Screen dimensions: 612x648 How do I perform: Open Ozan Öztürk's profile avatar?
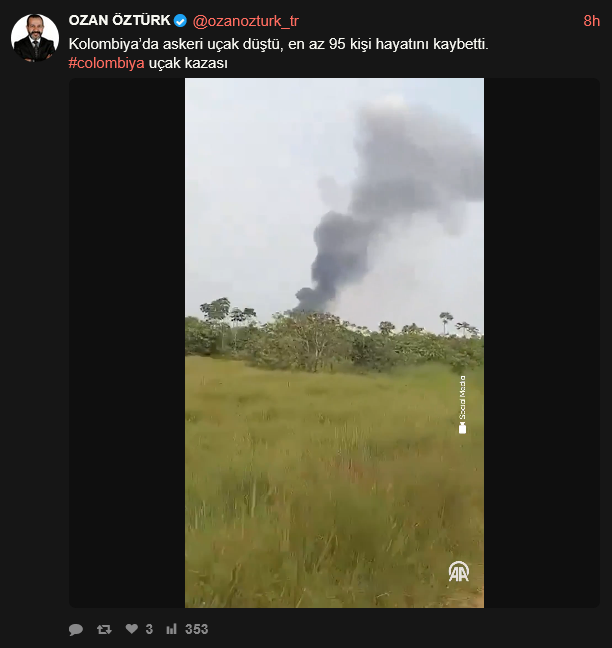tap(35, 38)
